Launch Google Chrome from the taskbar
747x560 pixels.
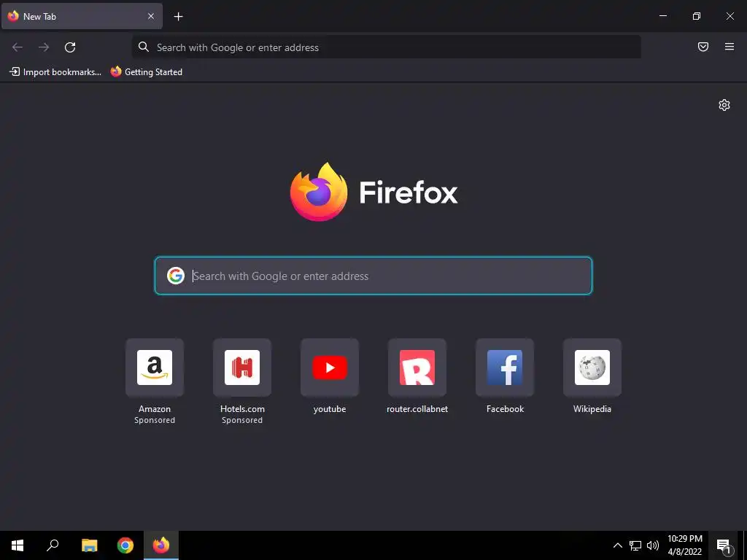125,545
